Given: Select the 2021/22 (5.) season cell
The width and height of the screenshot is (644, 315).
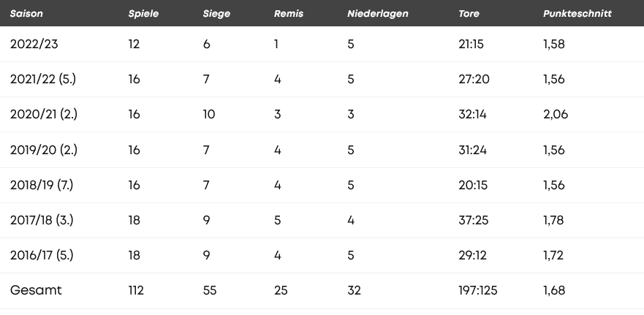Looking at the screenshot, I should (x=43, y=79).
